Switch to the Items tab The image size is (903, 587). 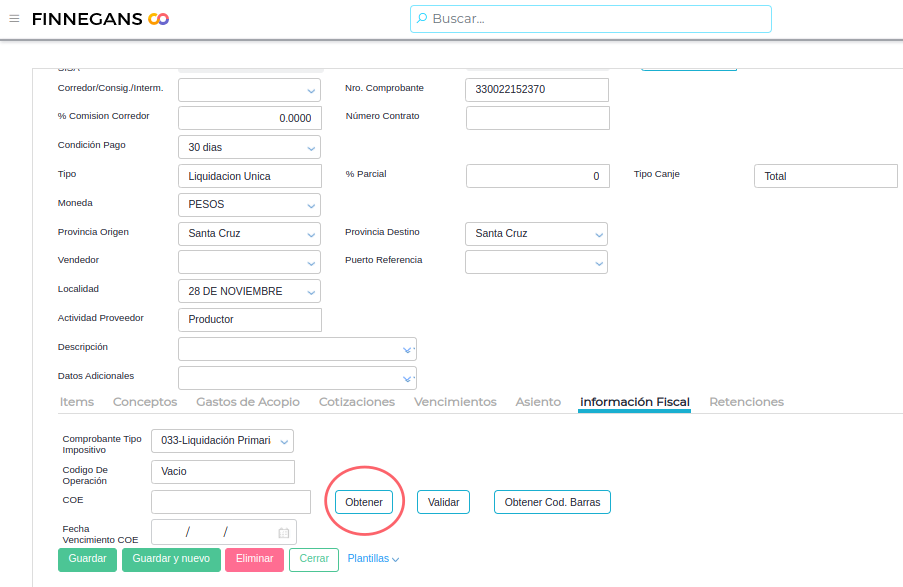pyautogui.click(x=77, y=402)
